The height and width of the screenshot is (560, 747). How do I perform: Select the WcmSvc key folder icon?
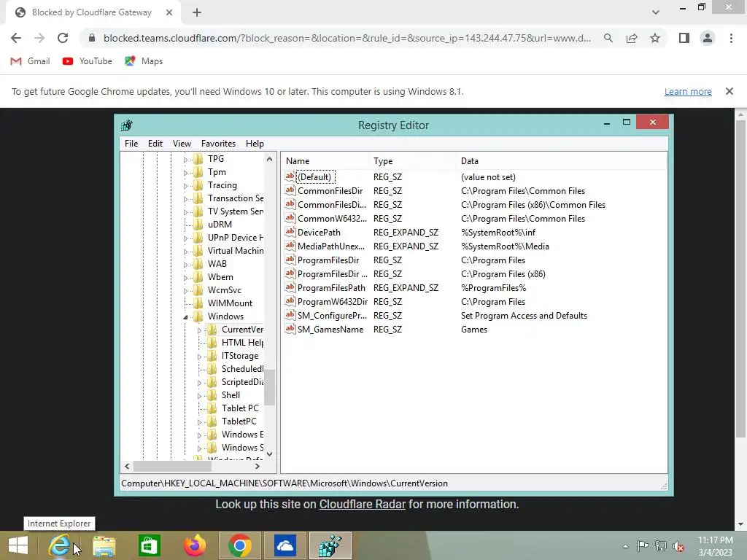click(198, 290)
